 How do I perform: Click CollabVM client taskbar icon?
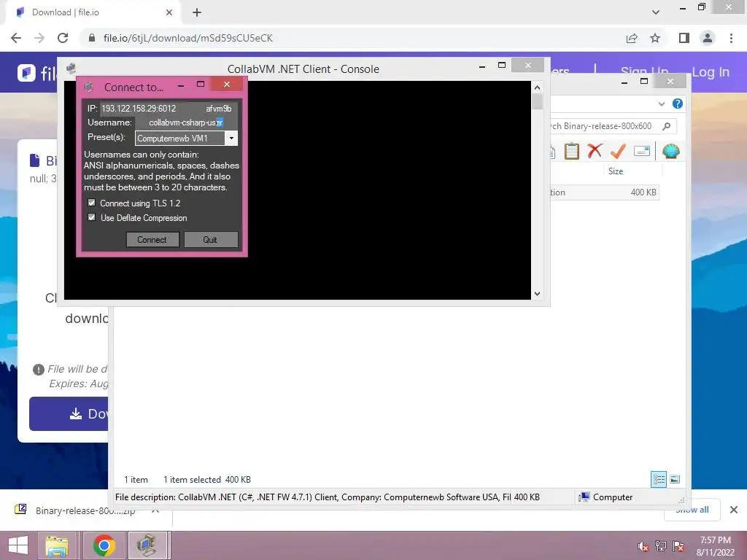(x=148, y=545)
